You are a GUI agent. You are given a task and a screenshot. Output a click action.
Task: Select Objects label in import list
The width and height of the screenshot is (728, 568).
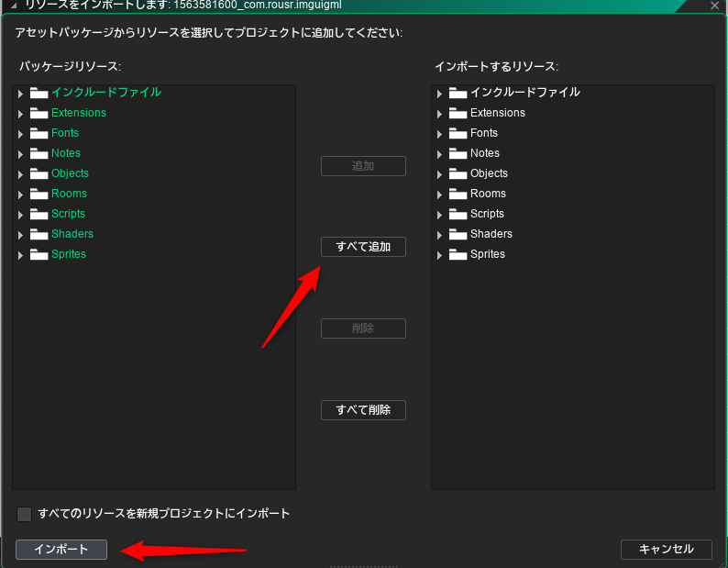(489, 173)
